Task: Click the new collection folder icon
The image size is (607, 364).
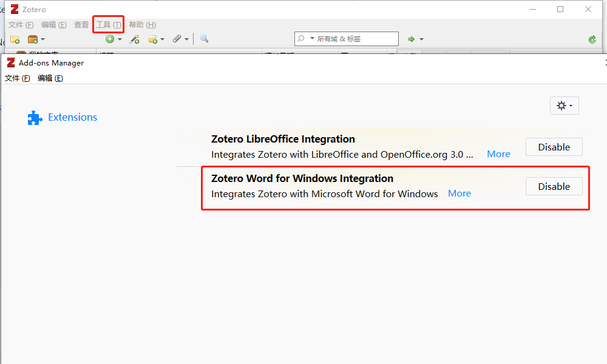Action: [15, 39]
